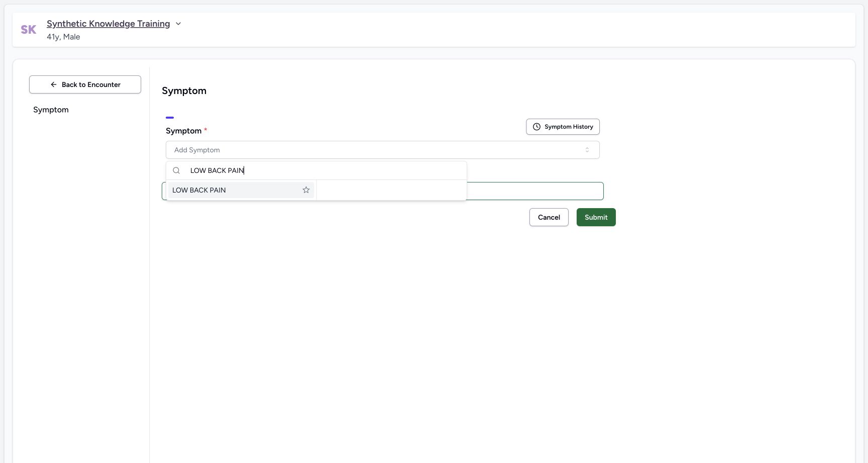Viewport: 868px width, 463px height.
Task: Click the Symptom page heading
Action: click(x=184, y=91)
